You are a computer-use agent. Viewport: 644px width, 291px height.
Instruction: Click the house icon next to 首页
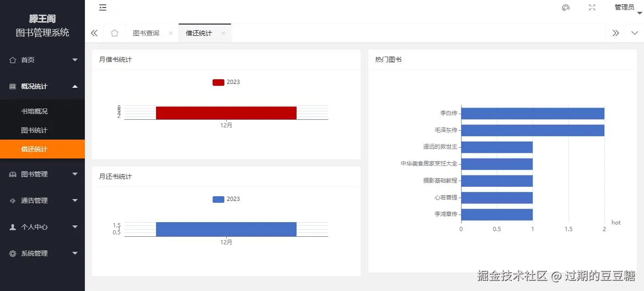pos(14,60)
